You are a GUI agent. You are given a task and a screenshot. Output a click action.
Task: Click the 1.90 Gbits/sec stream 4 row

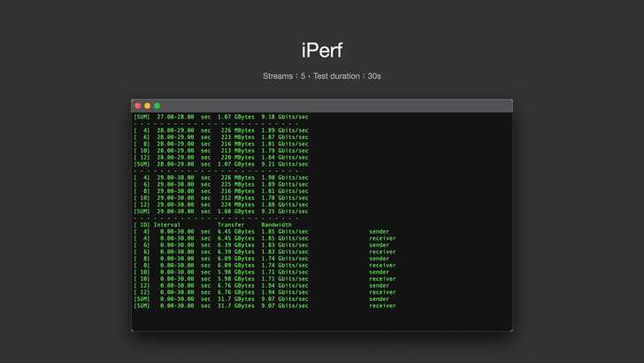(221, 177)
